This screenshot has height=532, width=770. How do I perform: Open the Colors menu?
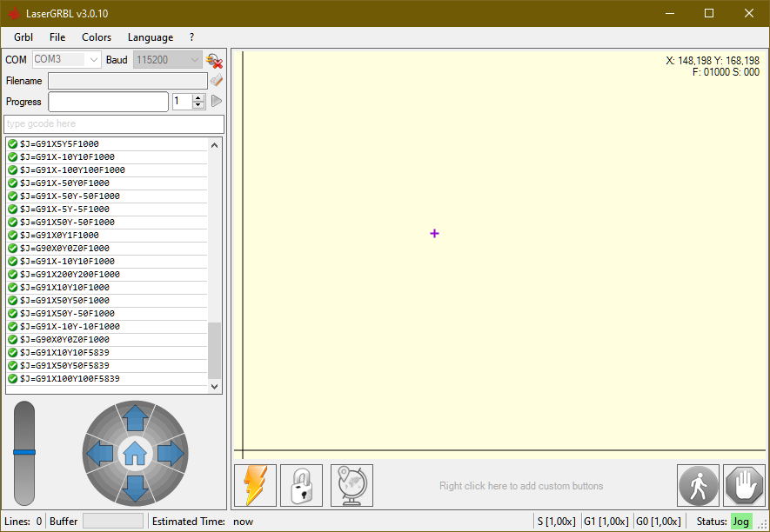pyautogui.click(x=96, y=37)
